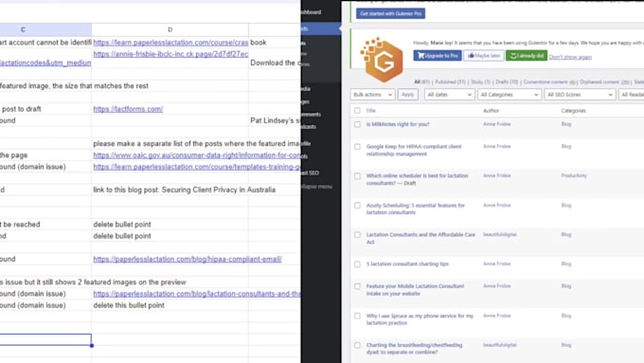644x363 pixels.
Task: Click the smiley icon on I already did
Action: [513, 56]
